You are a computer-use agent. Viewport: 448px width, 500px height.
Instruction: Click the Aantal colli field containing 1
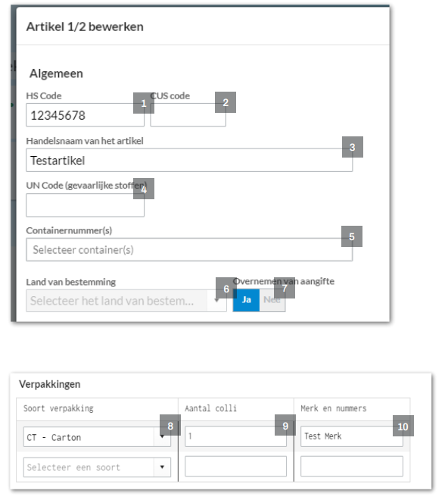point(235,436)
